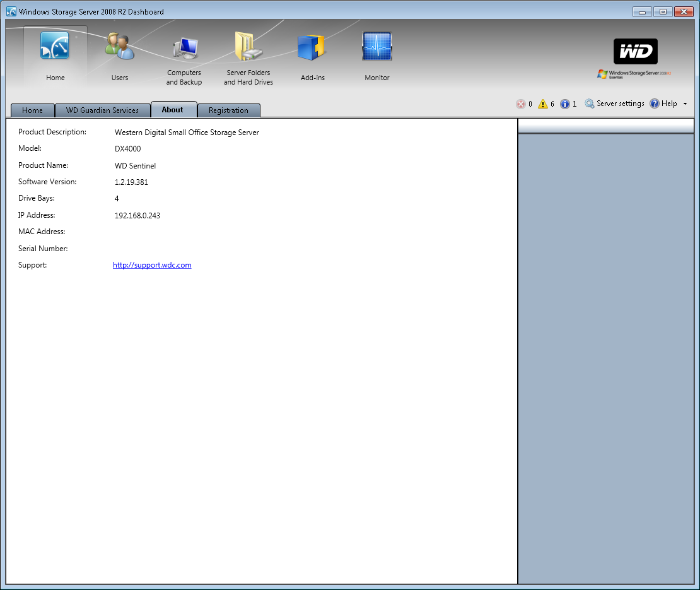Switch to WD Guardian Services tab
Image resolution: width=700 pixels, height=590 pixels.
(x=102, y=110)
